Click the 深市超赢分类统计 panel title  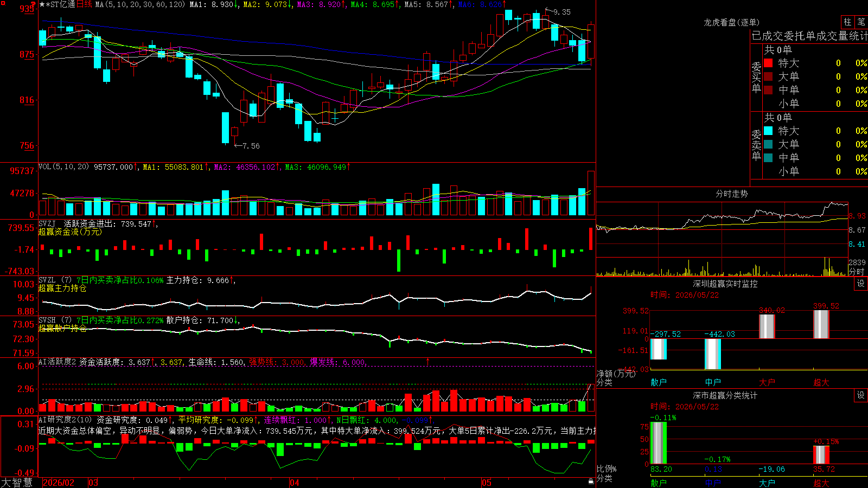click(725, 395)
